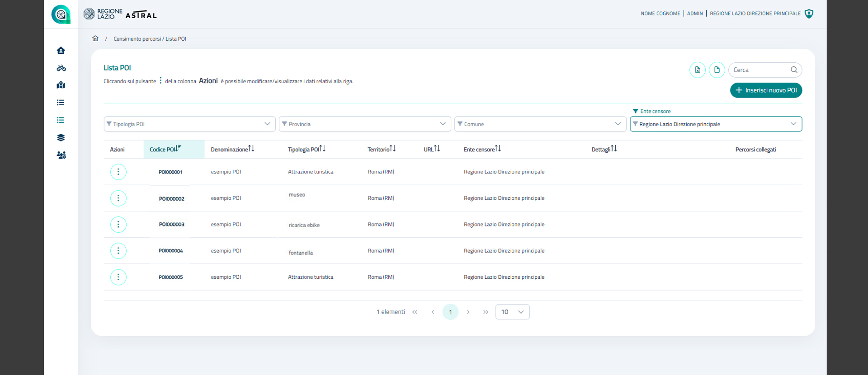868x375 pixels.
Task: Sort table by Denominazione column
Action: [232, 150]
